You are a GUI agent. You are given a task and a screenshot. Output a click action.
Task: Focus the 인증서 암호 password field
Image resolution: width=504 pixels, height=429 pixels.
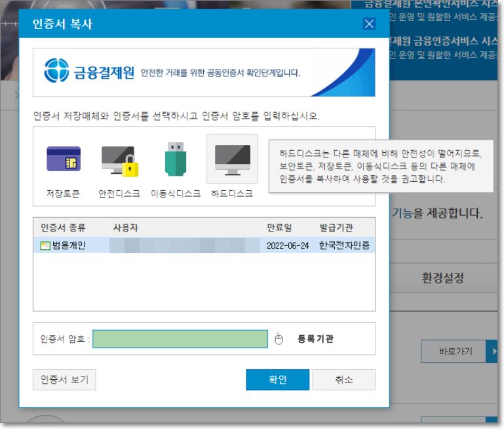pos(180,338)
